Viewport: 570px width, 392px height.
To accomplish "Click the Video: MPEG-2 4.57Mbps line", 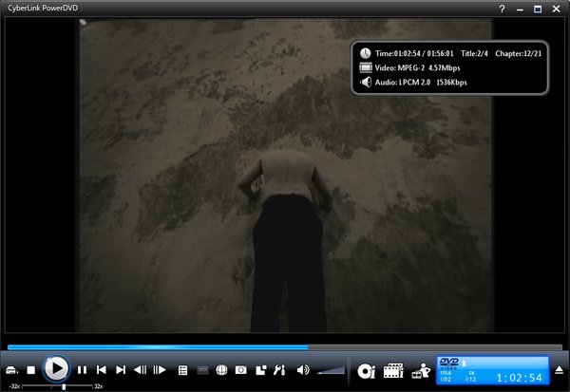I will (417, 68).
